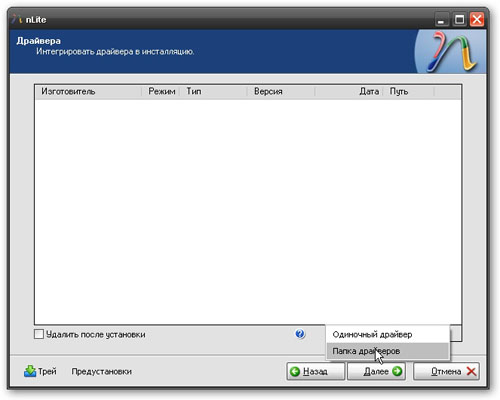Maximize the nLite window
The height and width of the screenshot is (400, 500).
pos(459,20)
